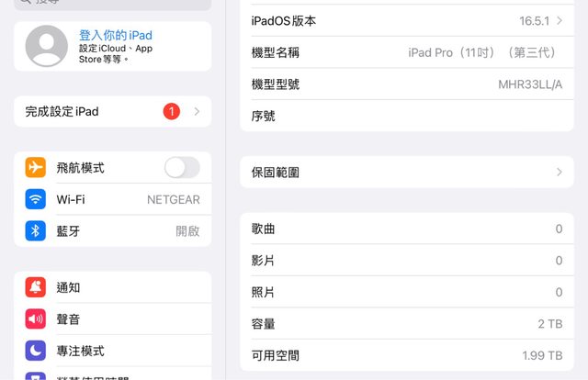Tap the purple 專注模式 moon icon
This screenshot has width=588, height=380.
click(x=36, y=351)
